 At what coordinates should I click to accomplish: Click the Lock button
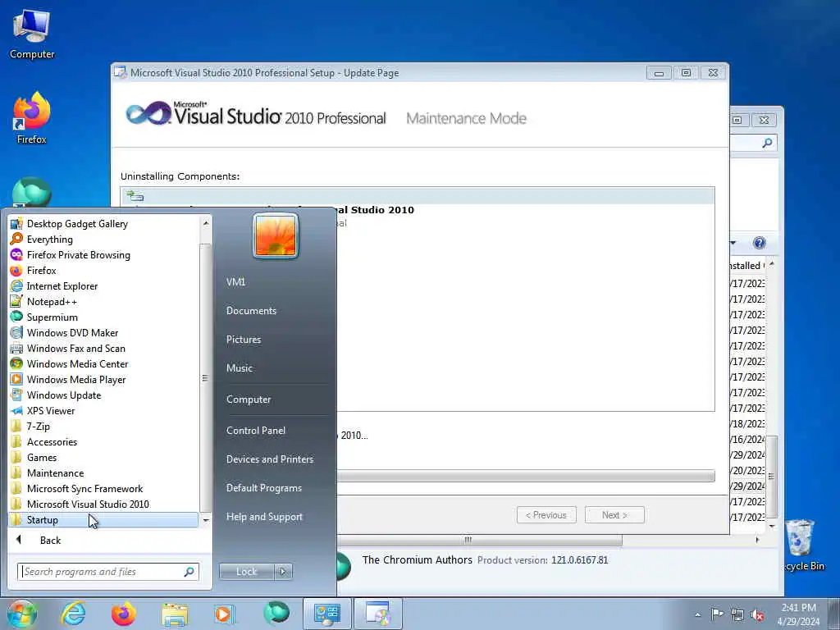pyautogui.click(x=246, y=572)
